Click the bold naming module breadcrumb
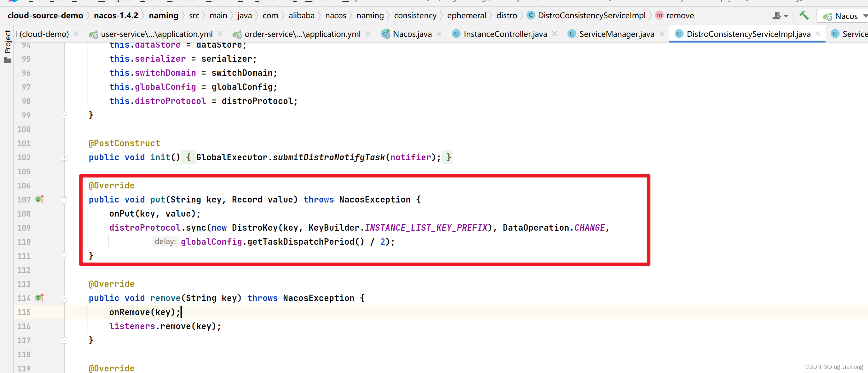Viewport: 868px width, 373px height. coord(164,16)
